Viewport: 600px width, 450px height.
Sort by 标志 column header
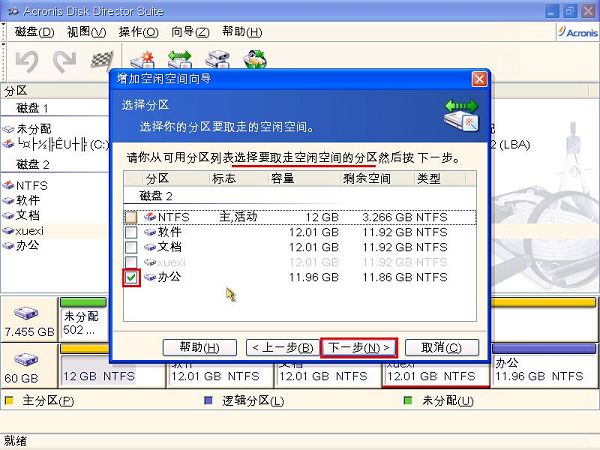click(239, 179)
